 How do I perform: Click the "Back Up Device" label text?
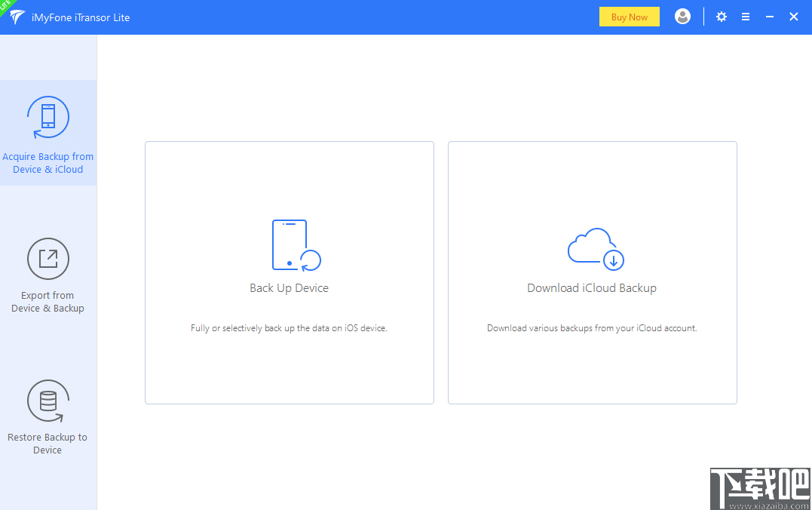pyautogui.click(x=289, y=287)
